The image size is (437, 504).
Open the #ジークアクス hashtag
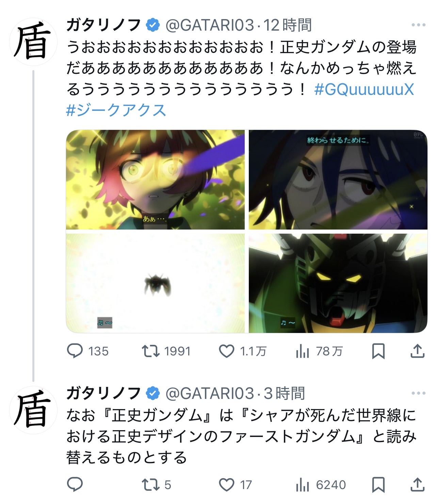pos(116,111)
